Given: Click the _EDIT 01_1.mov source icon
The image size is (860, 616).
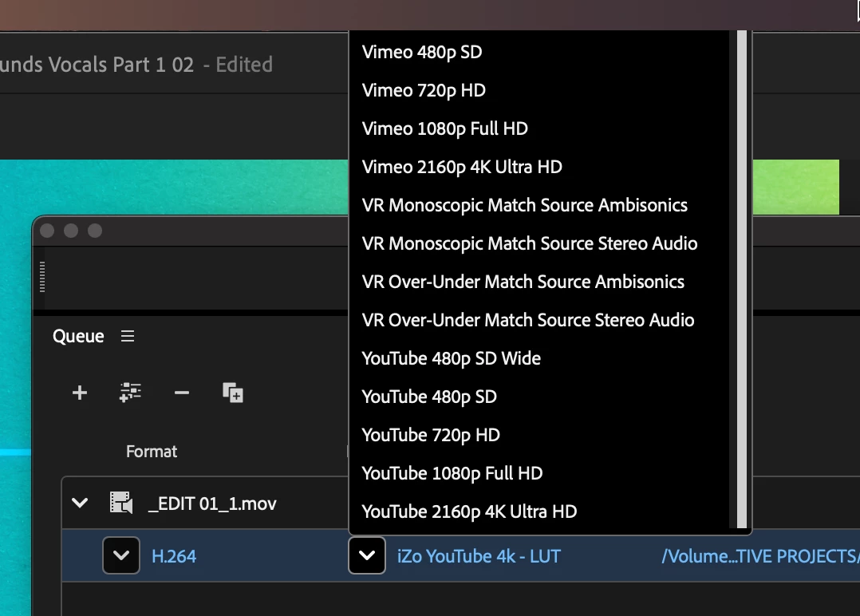Looking at the screenshot, I should pos(121,503).
